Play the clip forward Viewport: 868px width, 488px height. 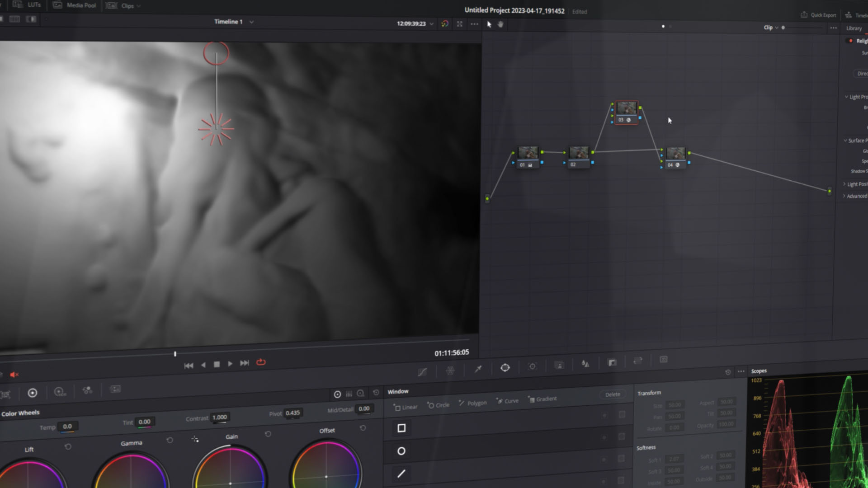click(230, 364)
